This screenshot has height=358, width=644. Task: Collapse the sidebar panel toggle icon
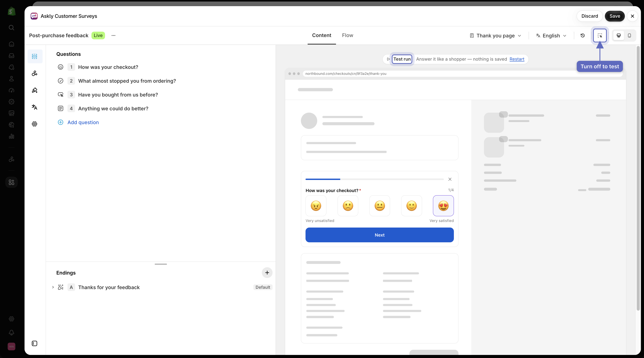point(35,343)
